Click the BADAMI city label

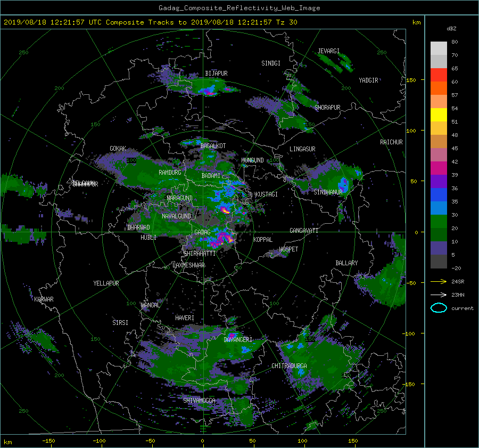(211, 176)
